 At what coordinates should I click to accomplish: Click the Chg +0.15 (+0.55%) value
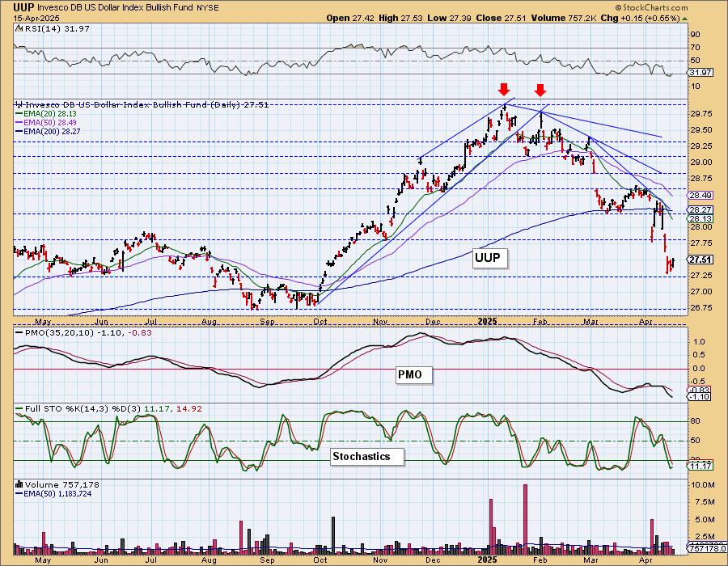(x=641, y=18)
